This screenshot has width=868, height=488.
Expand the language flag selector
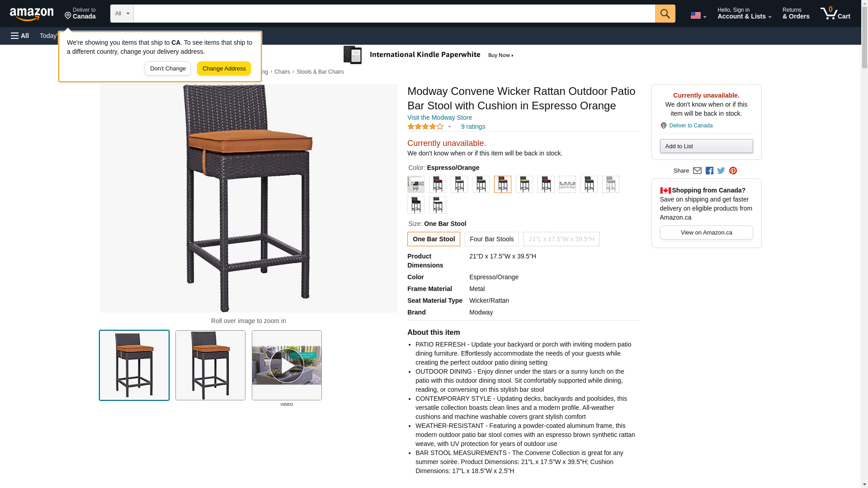click(698, 15)
